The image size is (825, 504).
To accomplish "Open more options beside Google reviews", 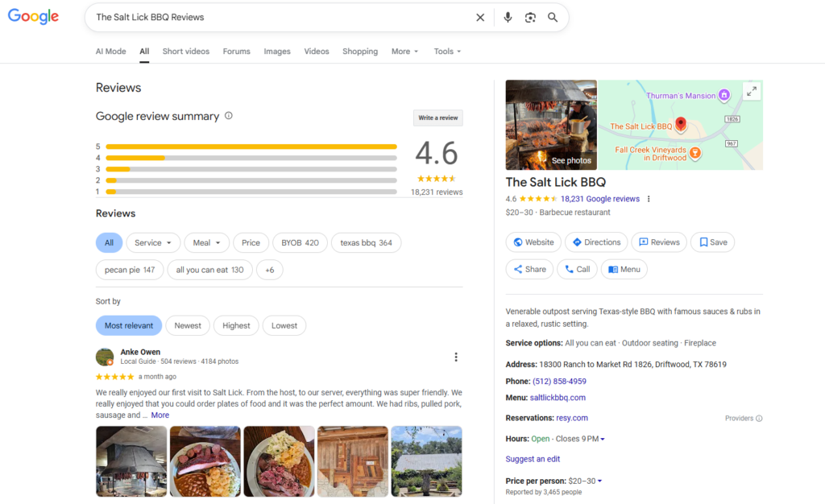I will 649,199.
